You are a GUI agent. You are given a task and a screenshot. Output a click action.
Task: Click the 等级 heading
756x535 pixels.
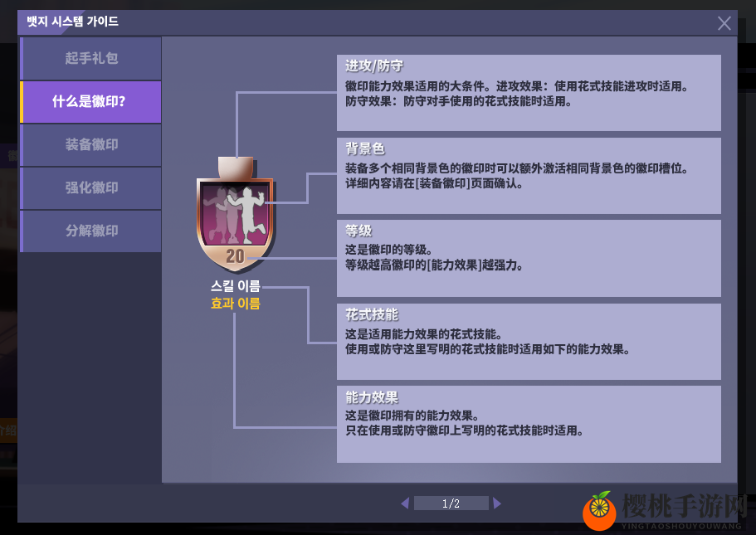click(358, 231)
